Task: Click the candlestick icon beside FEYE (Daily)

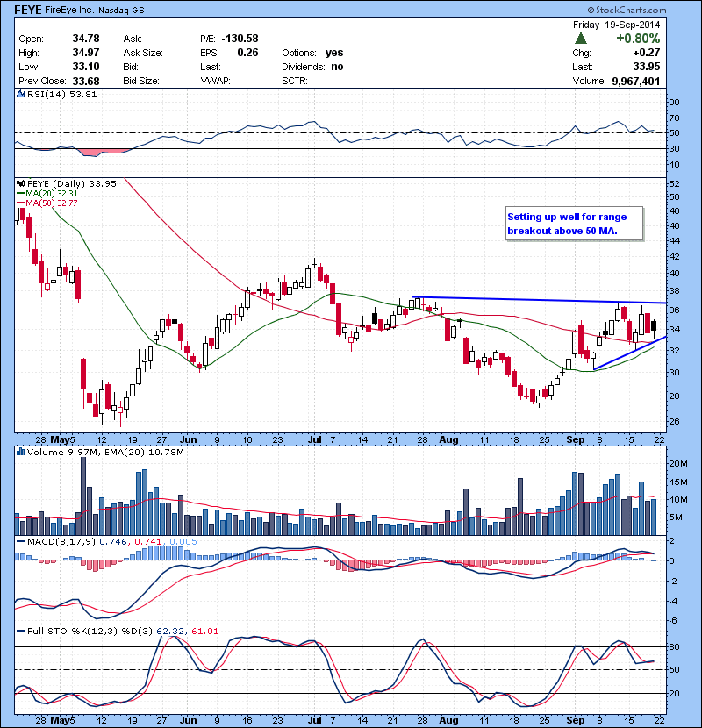Action: tap(20, 183)
